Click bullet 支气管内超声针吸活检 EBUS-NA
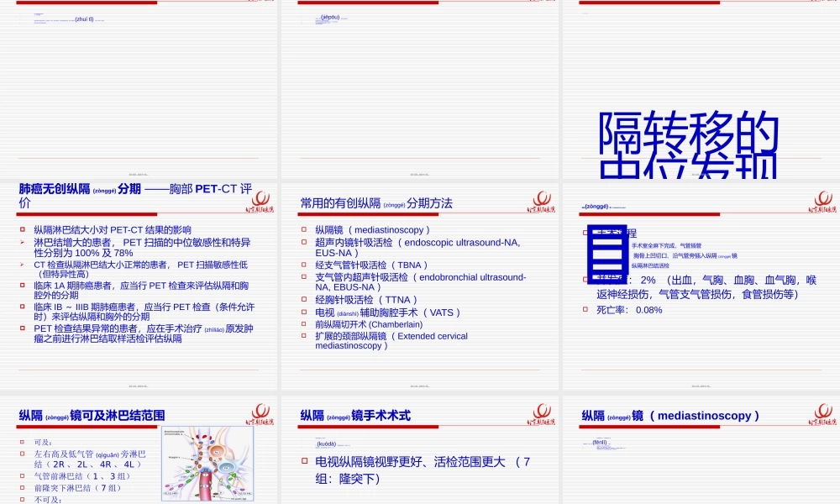Image resolution: width=840 pixels, height=504 pixels. point(421,281)
